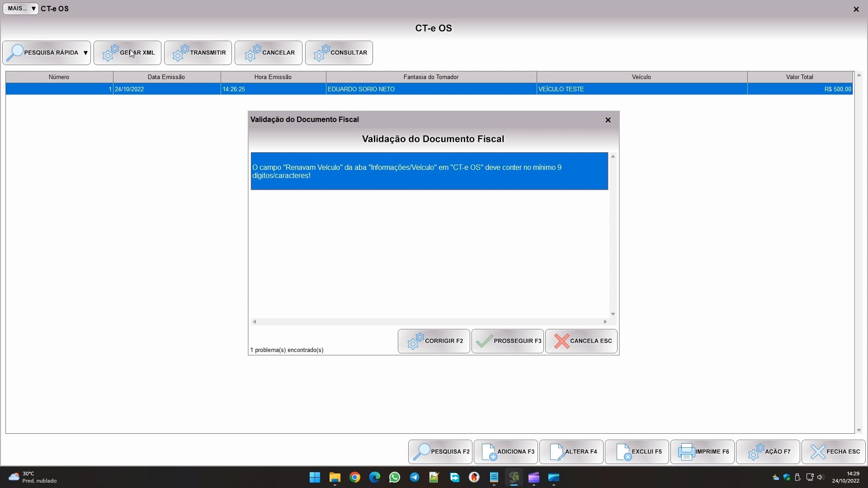Open WhatsApp from the taskbar
This screenshot has width=868, height=488.
pos(395,478)
